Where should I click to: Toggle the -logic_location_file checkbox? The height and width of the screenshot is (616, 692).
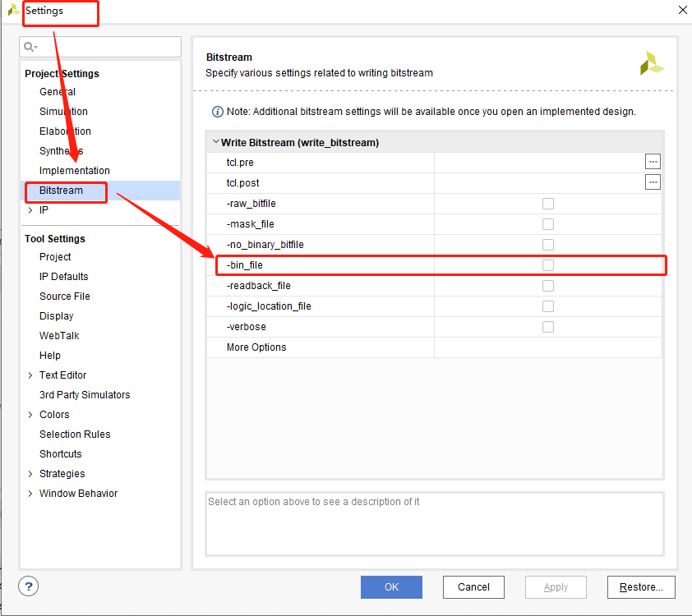[x=548, y=306]
